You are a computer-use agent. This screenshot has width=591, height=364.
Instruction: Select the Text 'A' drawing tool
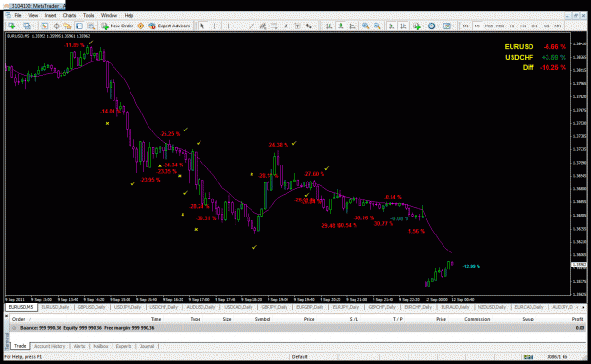point(286,26)
